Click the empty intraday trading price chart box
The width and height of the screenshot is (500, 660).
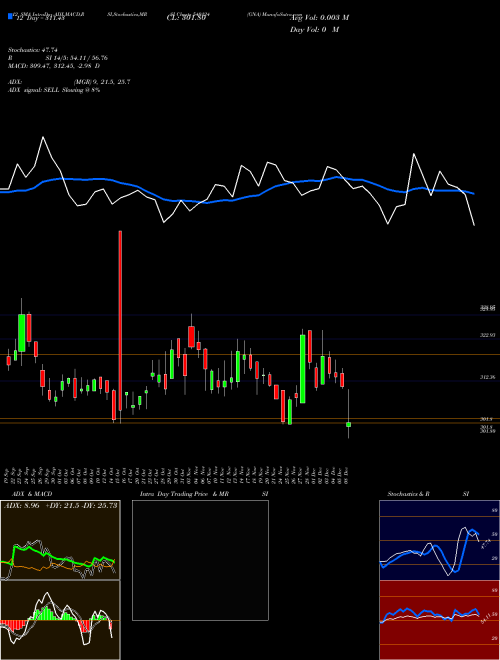coord(200,560)
